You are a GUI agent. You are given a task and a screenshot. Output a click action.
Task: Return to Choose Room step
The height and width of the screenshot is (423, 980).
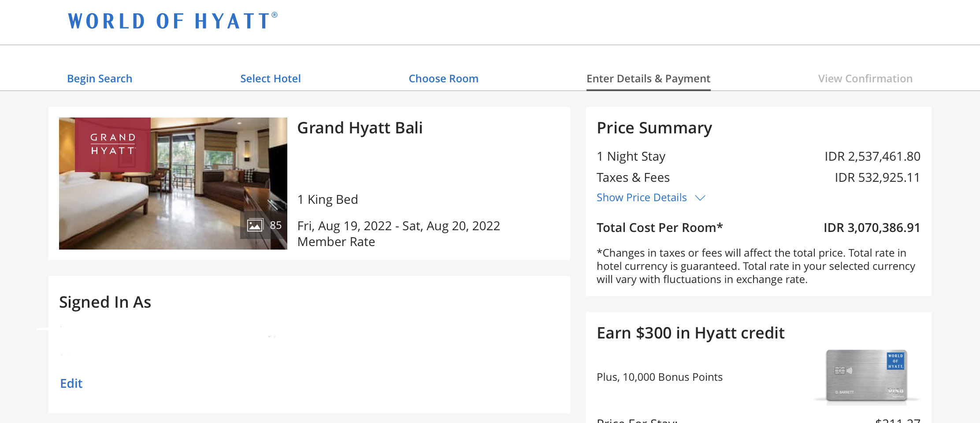pos(443,78)
